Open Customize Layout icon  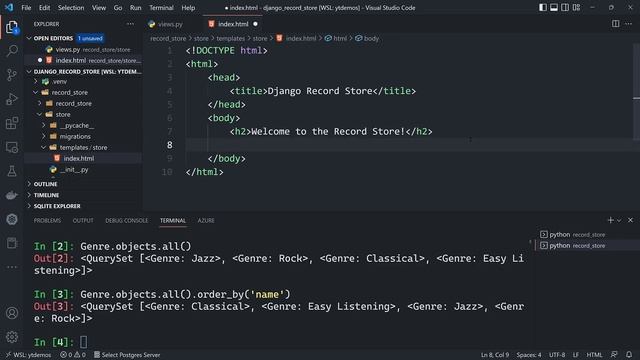tap(576, 7)
